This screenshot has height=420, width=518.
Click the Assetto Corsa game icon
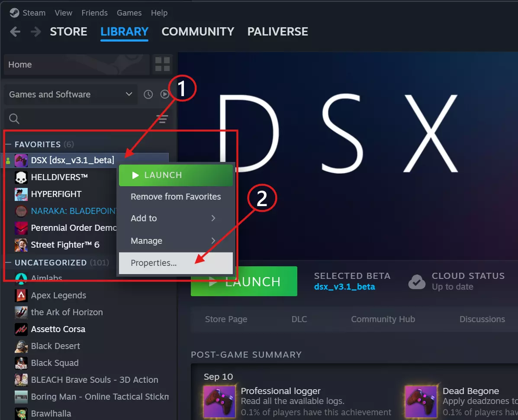(21, 329)
